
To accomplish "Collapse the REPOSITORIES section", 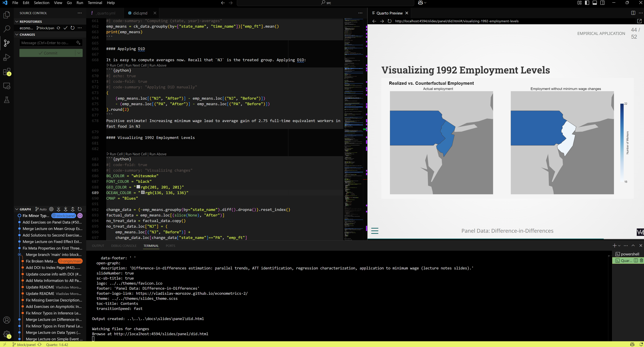I will pos(17,21).
